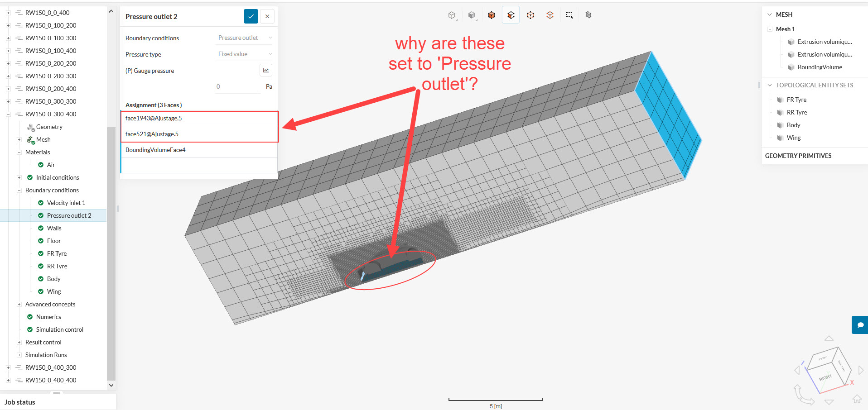868x410 pixels.
Task: Click the gray mesh cube toolbar icon
Action: pyautogui.click(x=588, y=15)
